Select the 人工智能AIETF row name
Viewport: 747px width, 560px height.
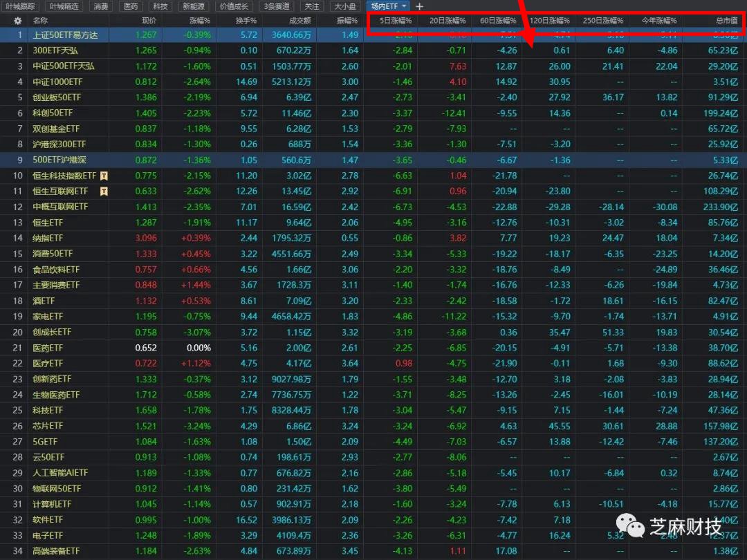coord(60,473)
